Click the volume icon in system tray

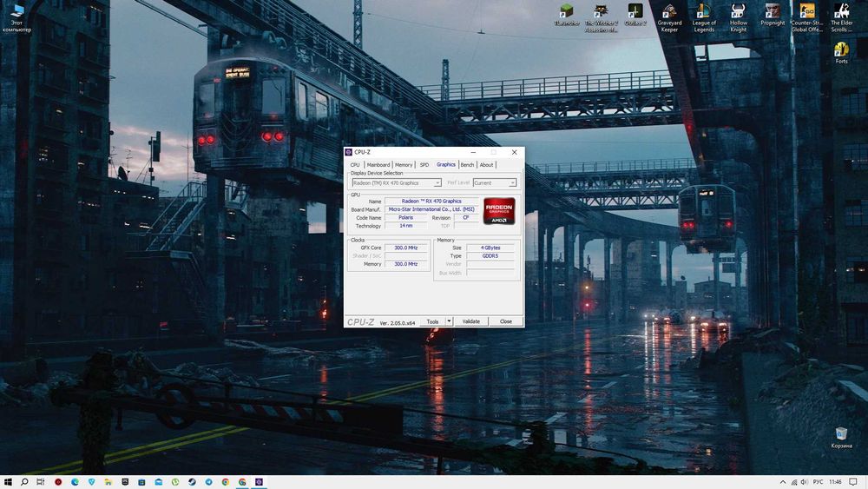[x=805, y=482]
